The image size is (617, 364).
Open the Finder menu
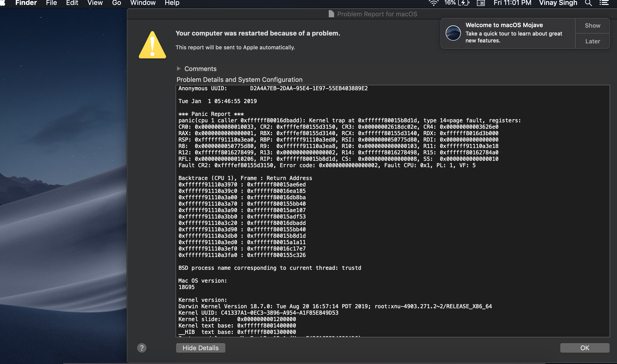[26, 3]
